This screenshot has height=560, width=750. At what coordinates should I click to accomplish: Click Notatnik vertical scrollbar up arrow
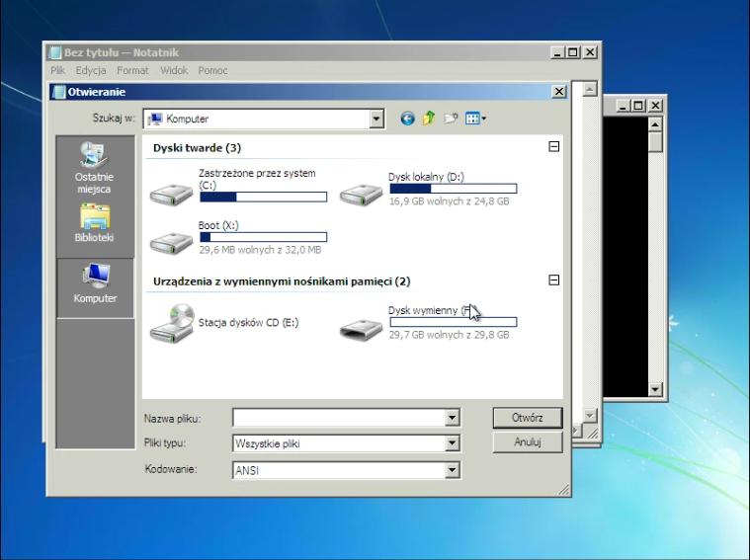click(x=590, y=89)
